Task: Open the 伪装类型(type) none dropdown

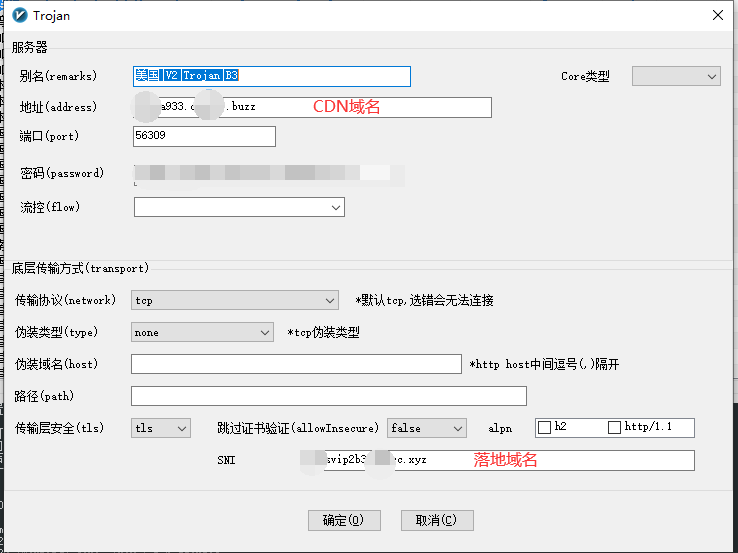Action: (x=202, y=332)
